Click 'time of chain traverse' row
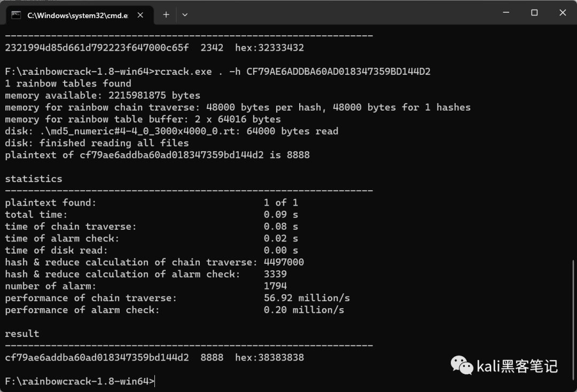577x392 pixels. (x=152, y=226)
